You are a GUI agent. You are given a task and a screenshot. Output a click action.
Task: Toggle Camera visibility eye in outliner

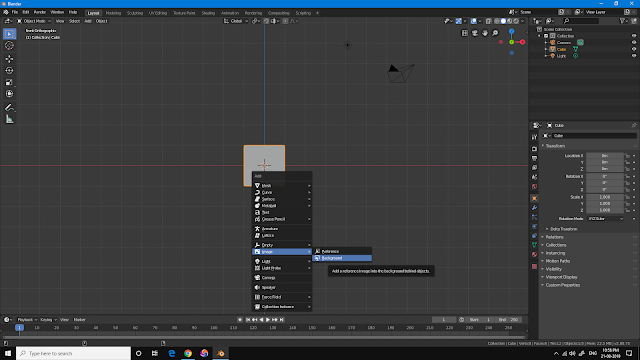tap(634, 42)
